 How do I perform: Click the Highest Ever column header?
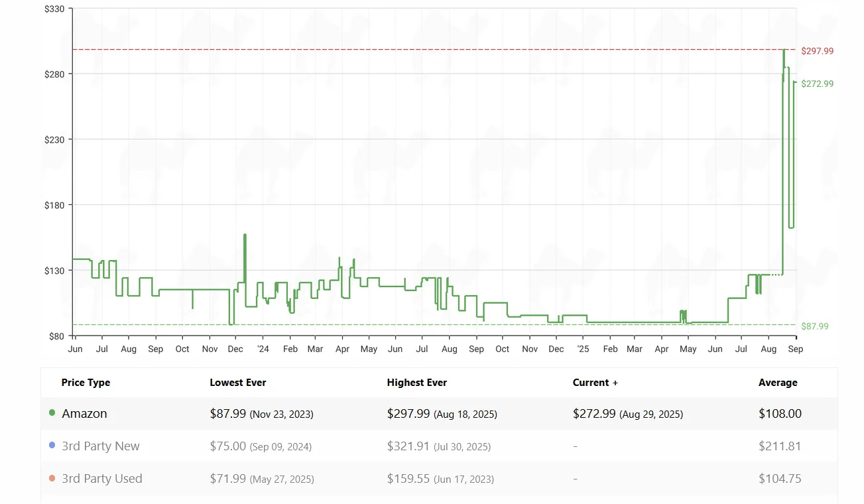point(417,383)
